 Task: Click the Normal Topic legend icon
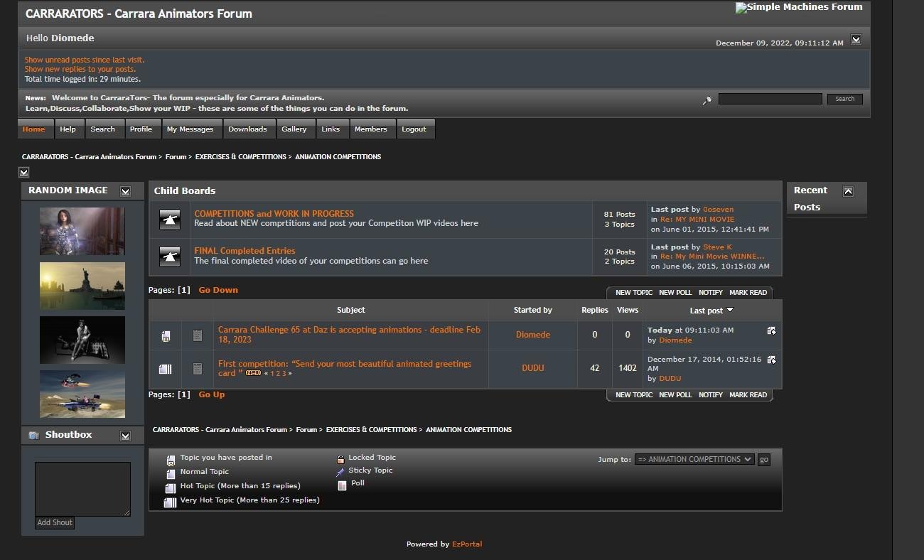click(171, 474)
